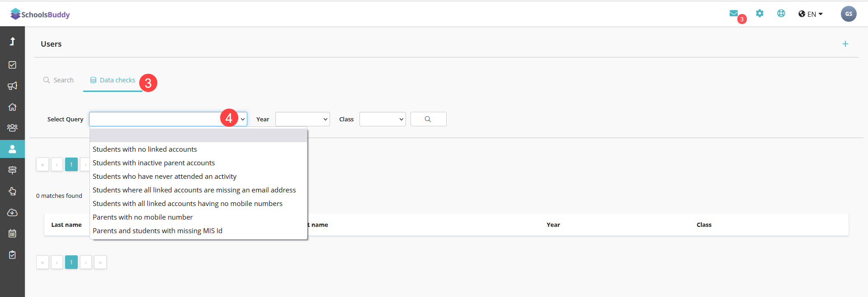868x297 pixels.
Task: Choose students with no mobile numbers option
Action: 198,203
